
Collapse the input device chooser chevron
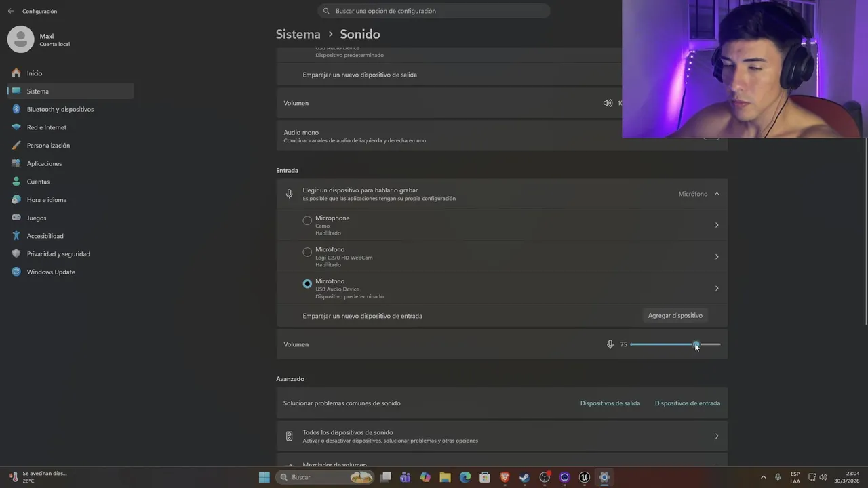(x=717, y=194)
